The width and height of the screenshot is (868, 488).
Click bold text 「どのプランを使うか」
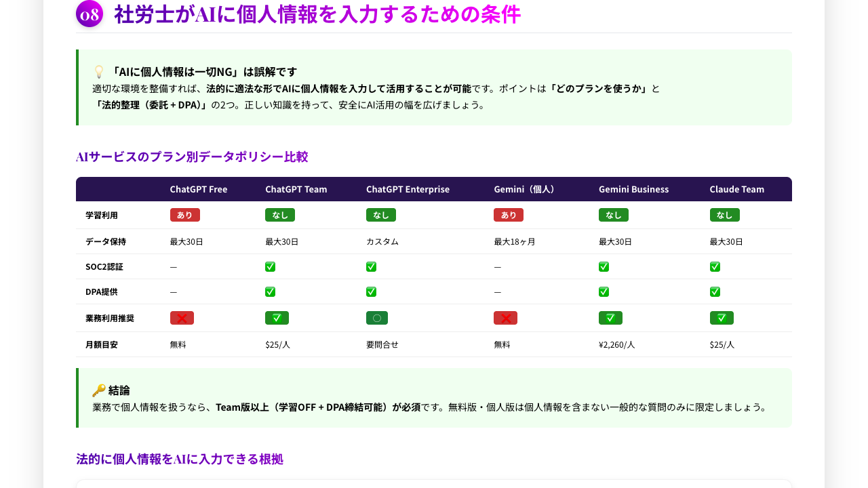pyautogui.click(x=599, y=89)
